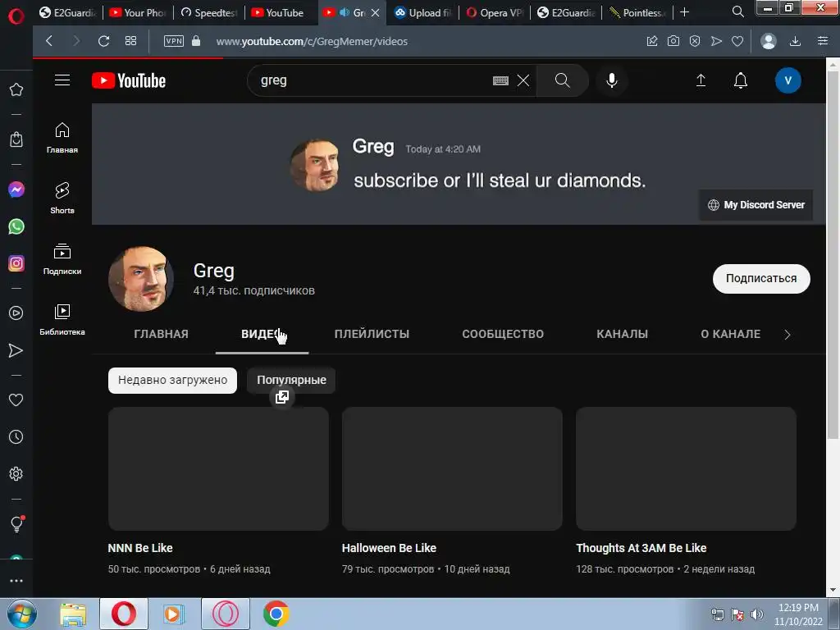This screenshot has width=840, height=630.
Task: Go back to the previous page
Action: (49, 41)
